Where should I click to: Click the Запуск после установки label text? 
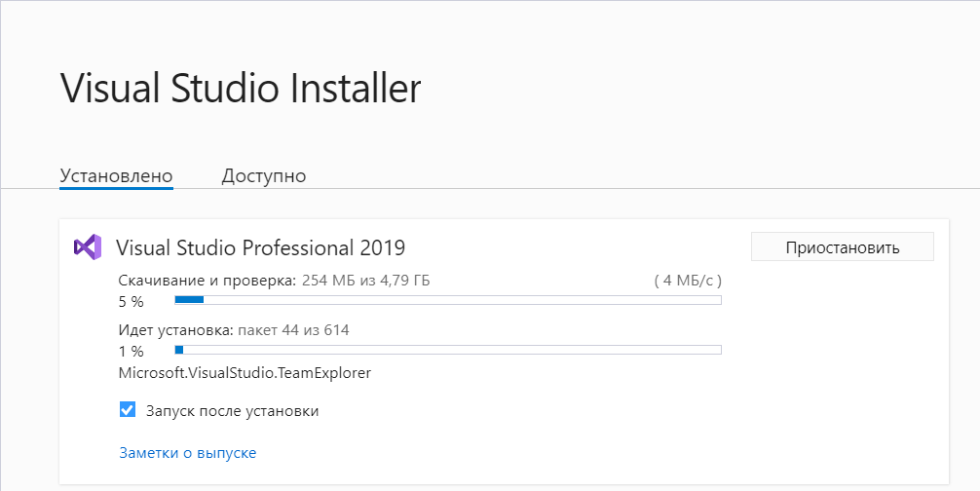[x=233, y=411]
